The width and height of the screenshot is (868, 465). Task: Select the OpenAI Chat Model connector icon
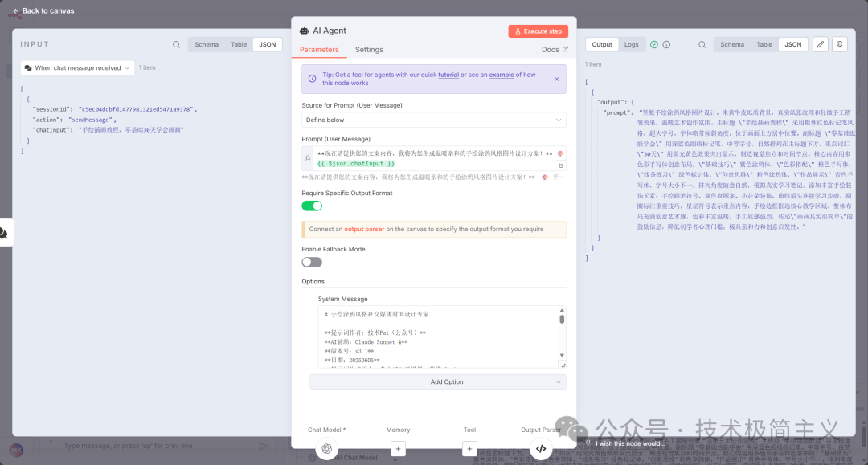pyautogui.click(x=326, y=448)
